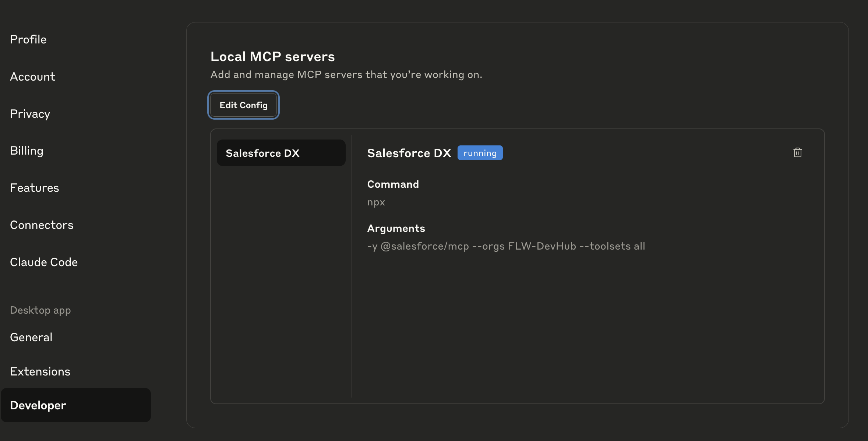868x441 pixels.
Task: Go to Account settings
Action: click(32, 77)
